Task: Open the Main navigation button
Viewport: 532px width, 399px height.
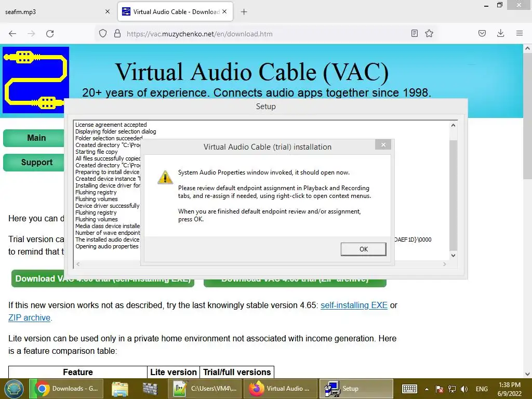Action: point(34,138)
